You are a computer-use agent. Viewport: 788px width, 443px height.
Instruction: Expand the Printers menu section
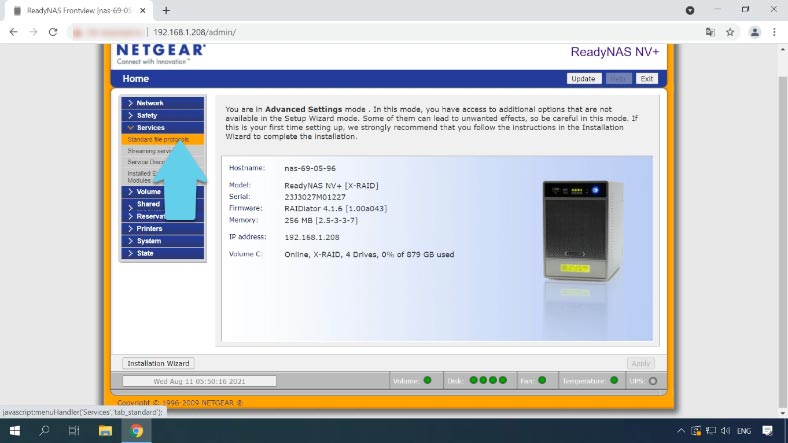[163, 229]
